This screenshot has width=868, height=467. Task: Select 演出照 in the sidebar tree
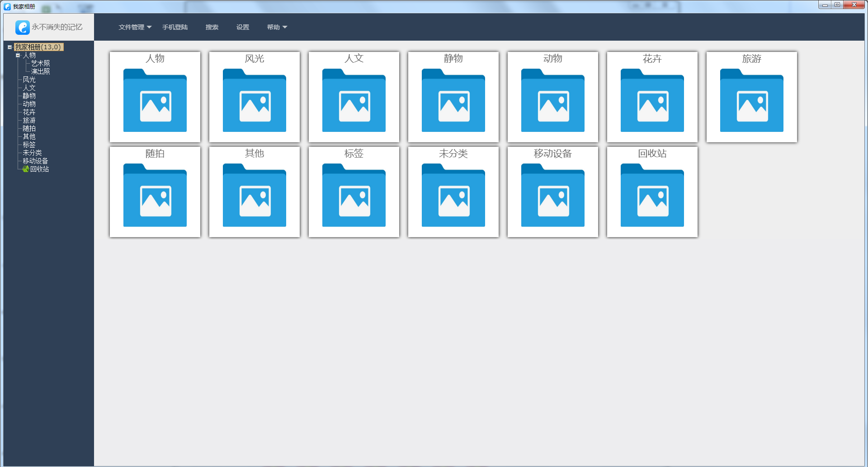tap(41, 71)
